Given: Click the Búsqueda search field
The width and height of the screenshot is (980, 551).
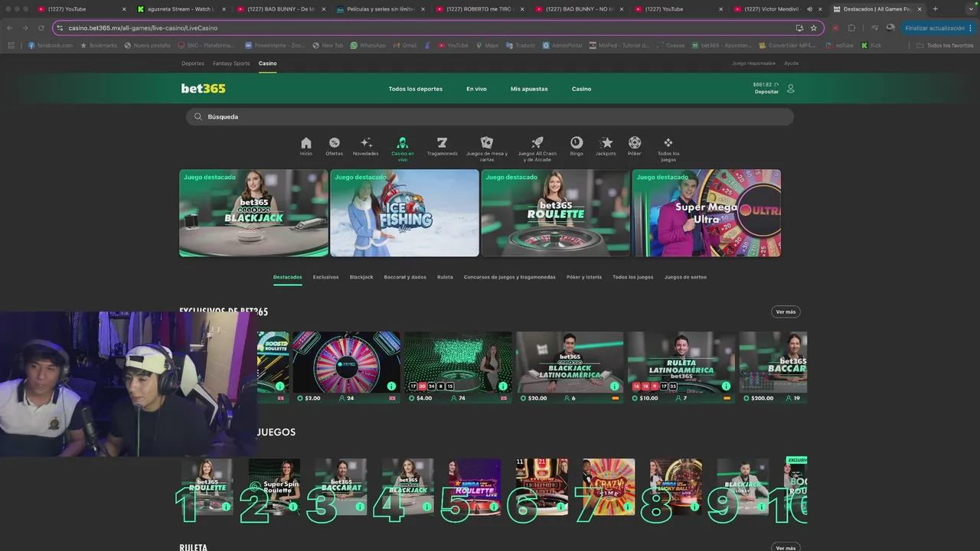Looking at the screenshot, I should click(490, 117).
